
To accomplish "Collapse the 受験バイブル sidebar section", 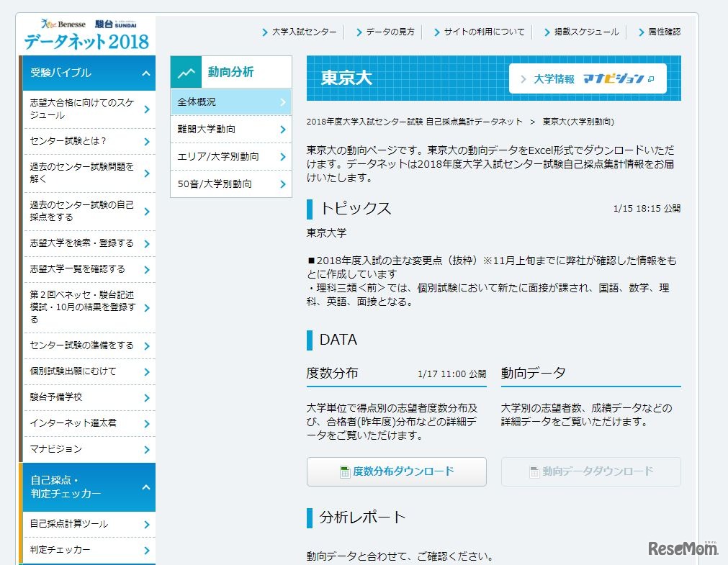I will pos(145,73).
